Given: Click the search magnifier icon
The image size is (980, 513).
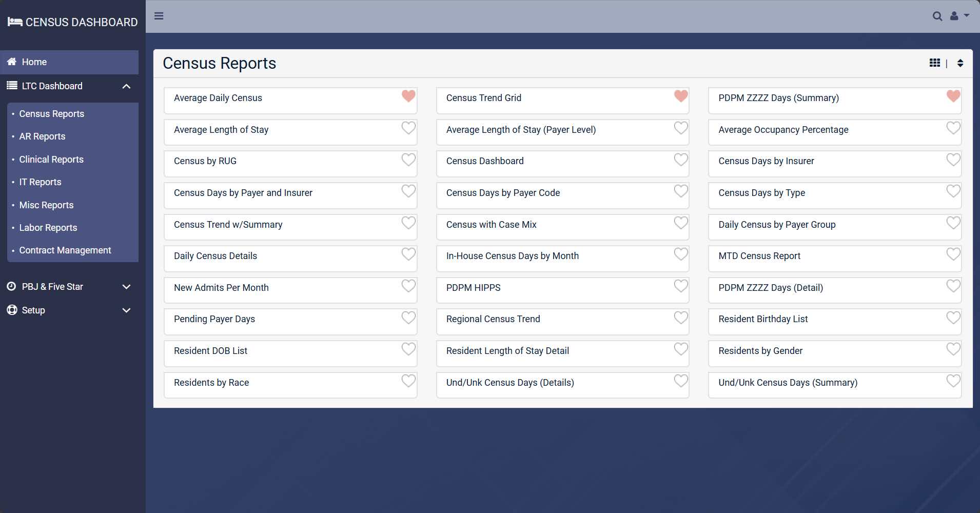Looking at the screenshot, I should pyautogui.click(x=937, y=16).
